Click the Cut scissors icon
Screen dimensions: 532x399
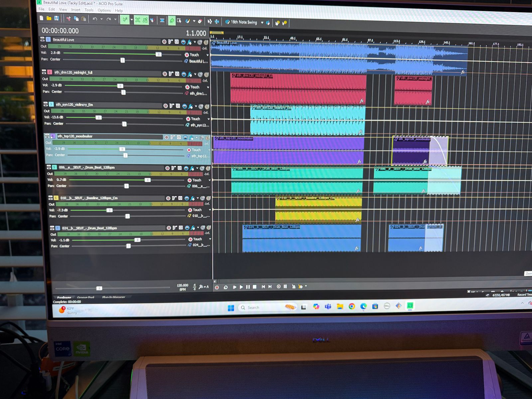coord(68,19)
